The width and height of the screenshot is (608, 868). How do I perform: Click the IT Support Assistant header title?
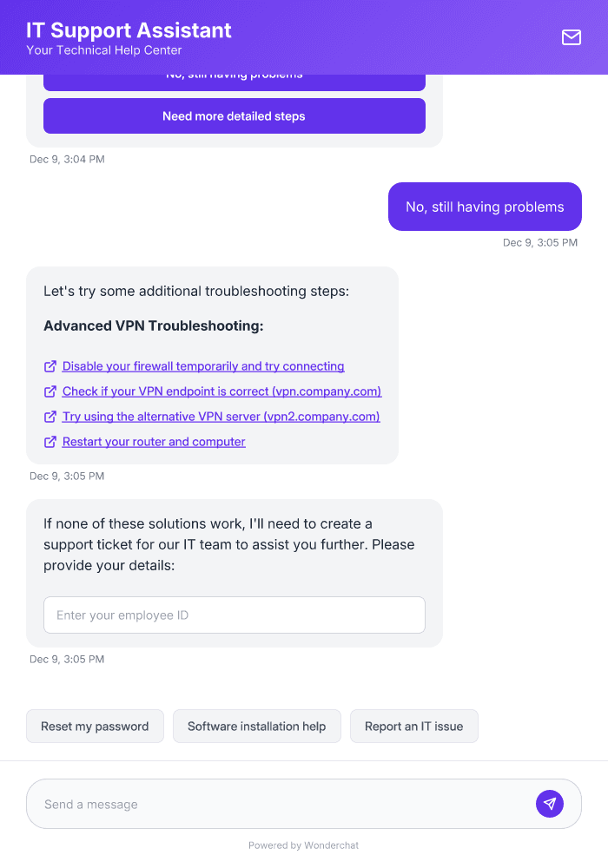pos(129,30)
